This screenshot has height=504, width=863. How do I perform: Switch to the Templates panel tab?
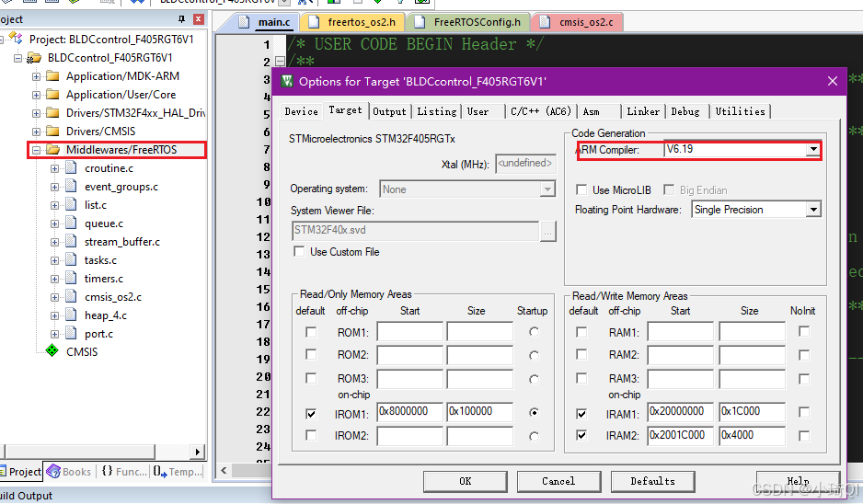(178, 472)
